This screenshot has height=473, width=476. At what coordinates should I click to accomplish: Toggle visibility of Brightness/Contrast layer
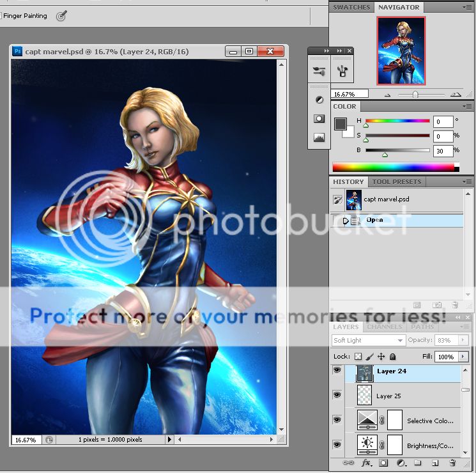coord(337,445)
